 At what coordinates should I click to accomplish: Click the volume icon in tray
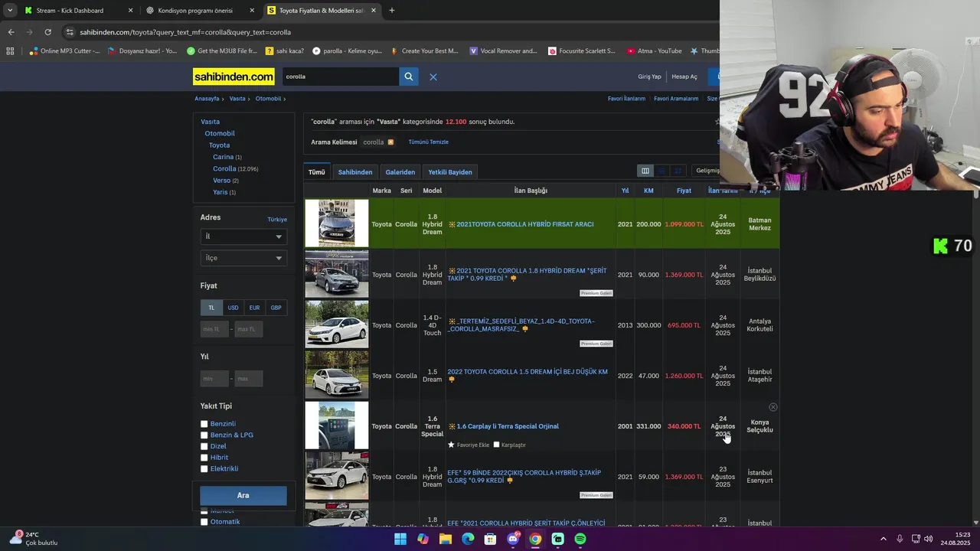coord(928,539)
